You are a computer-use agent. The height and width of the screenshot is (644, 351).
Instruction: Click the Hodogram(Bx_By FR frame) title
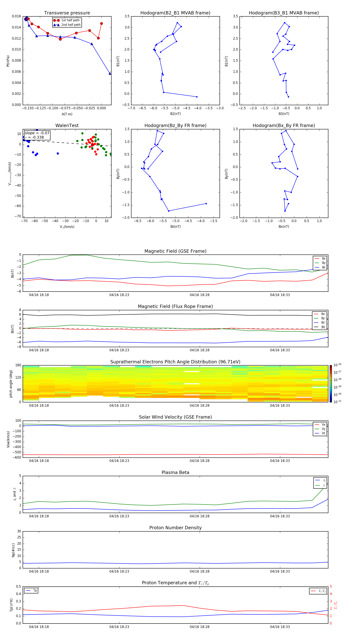[284, 125]
